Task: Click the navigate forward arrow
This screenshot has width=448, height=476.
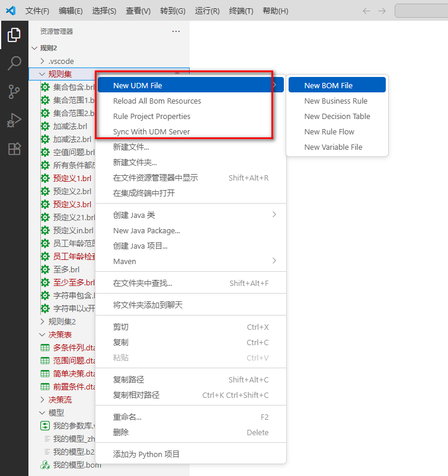Action: [382, 11]
